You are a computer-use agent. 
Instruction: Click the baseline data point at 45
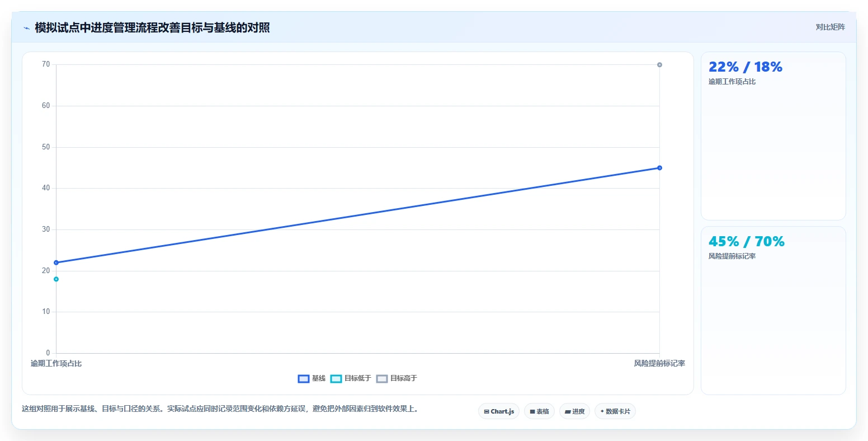(659, 168)
